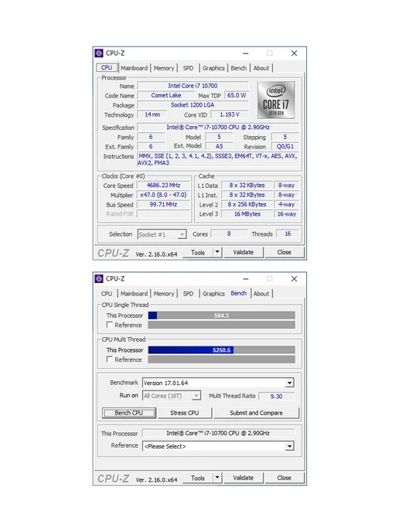Select the Bench tab in the bottom window

tap(238, 293)
